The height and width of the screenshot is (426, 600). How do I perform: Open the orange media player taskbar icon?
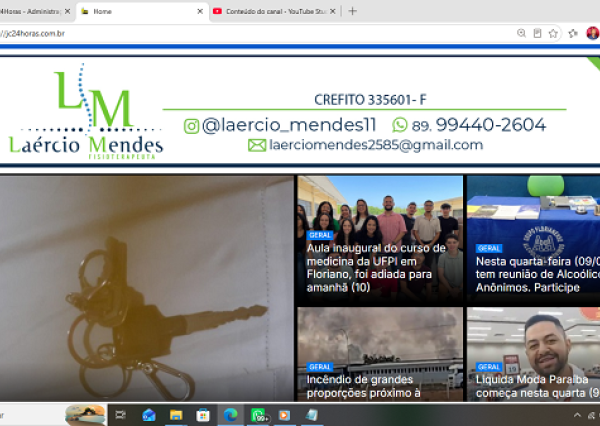284,415
